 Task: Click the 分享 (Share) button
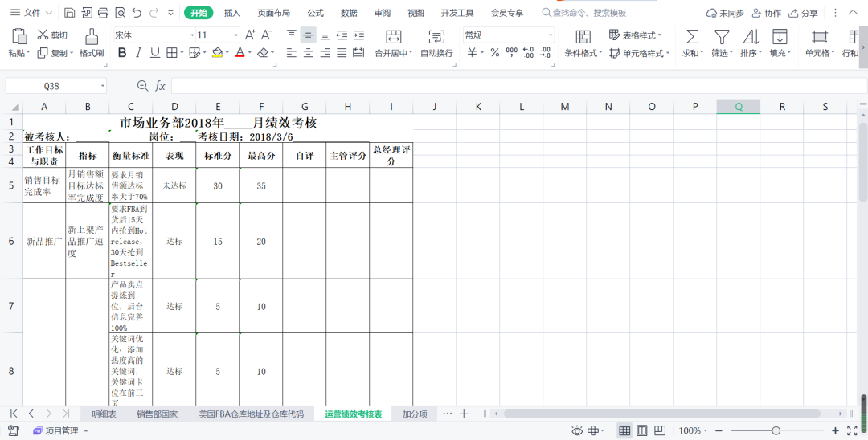pos(804,13)
